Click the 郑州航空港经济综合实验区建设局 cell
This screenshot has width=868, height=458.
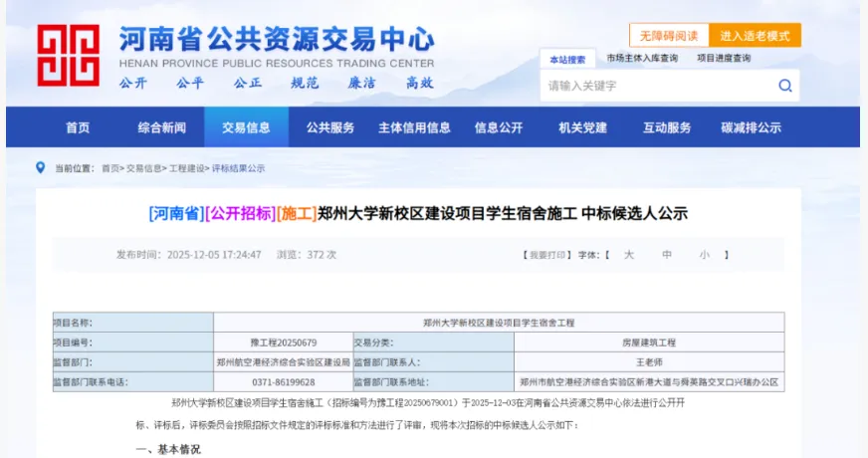[284, 362]
